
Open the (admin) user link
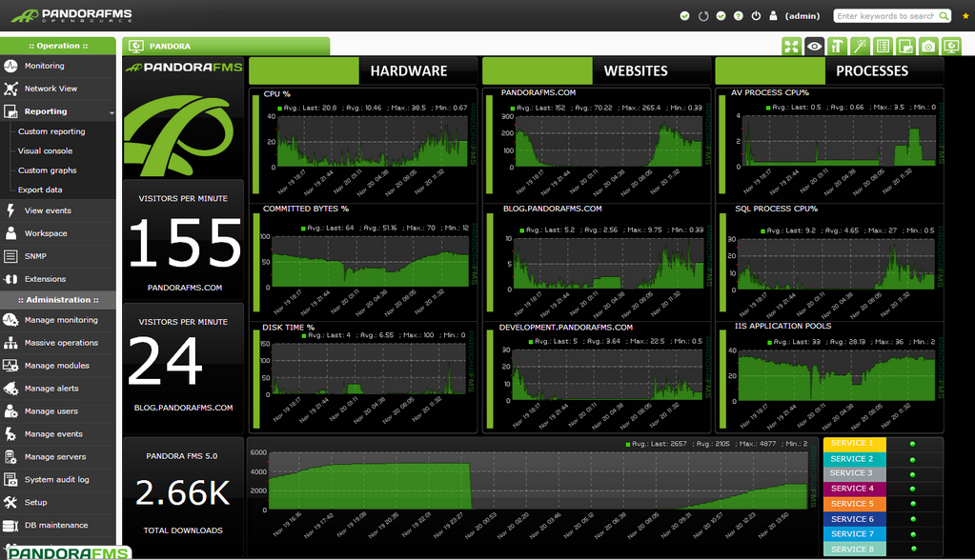(802, 16)
